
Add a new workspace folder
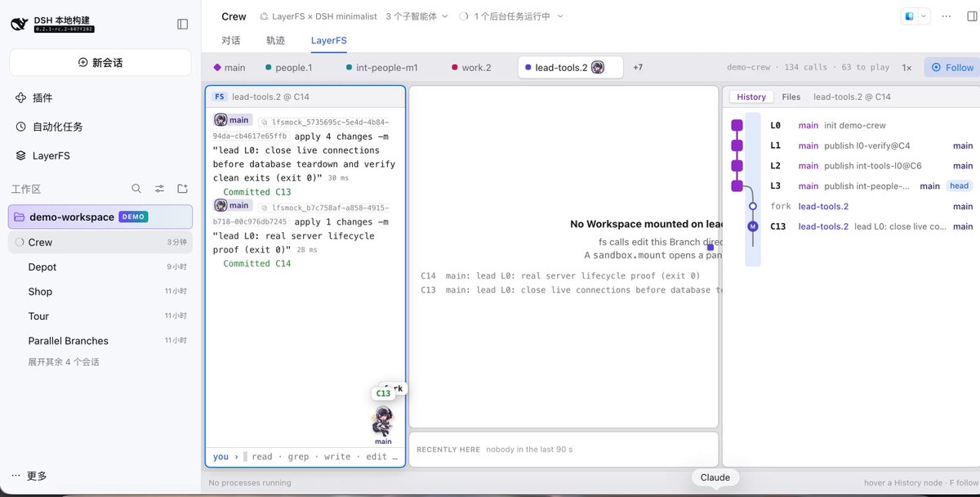point(183,189)
